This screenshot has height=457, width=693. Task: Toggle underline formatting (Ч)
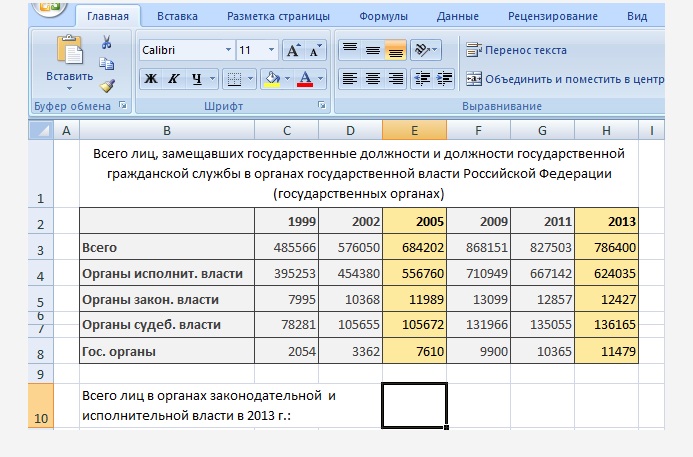click(197, 79)
